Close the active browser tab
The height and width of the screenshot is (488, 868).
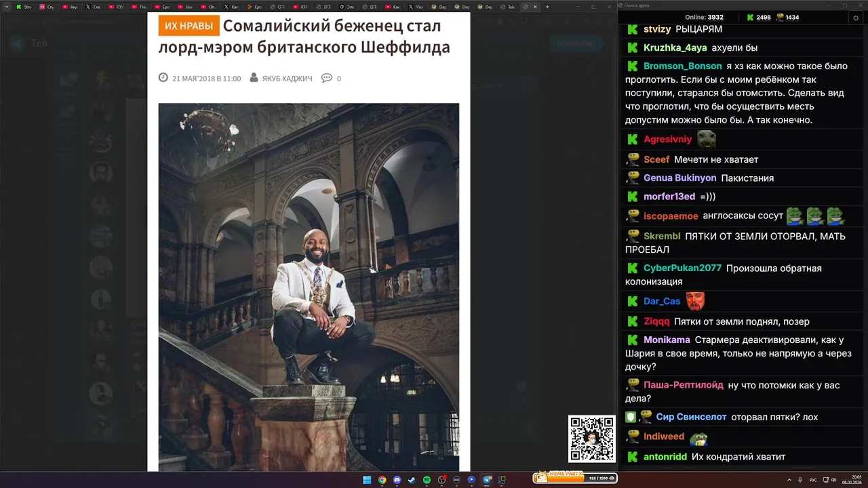pos(535,7)
